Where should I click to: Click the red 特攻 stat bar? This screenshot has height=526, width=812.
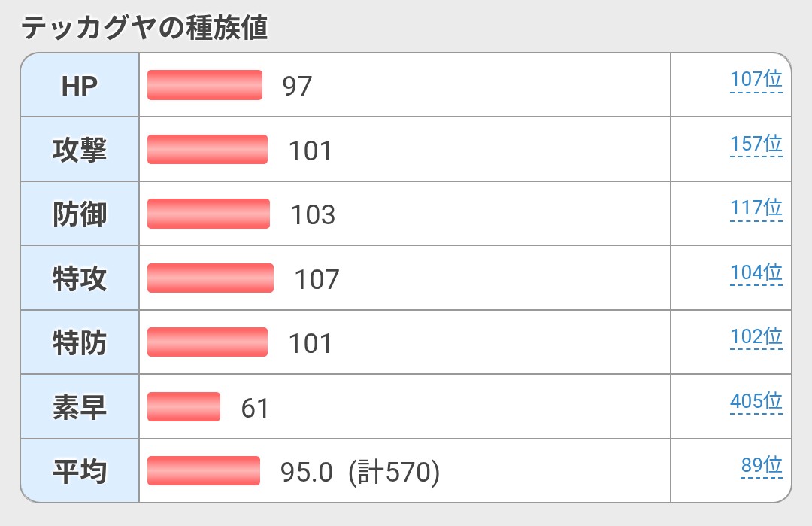pyautogui.click(x=210, y=278)
